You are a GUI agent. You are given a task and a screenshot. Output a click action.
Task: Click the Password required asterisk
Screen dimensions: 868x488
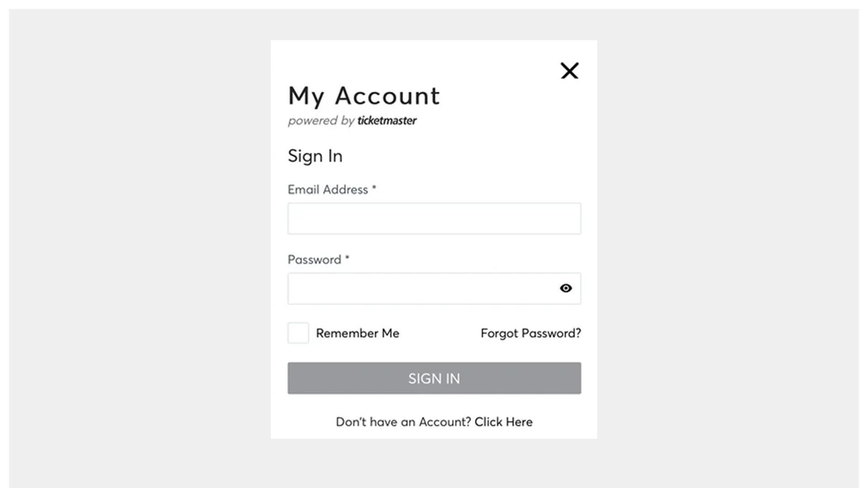click(347, 258)
